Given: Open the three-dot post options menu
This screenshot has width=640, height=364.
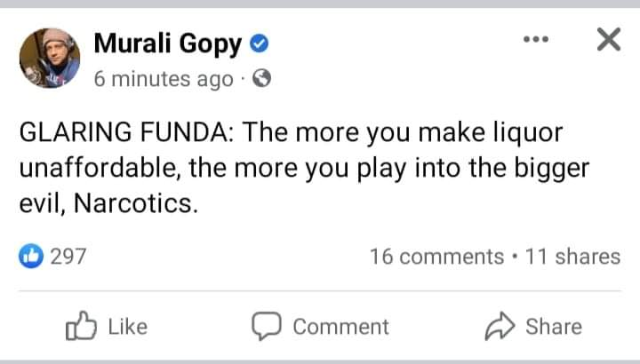Looking at the screenshot, I should (x=536, y=40).
